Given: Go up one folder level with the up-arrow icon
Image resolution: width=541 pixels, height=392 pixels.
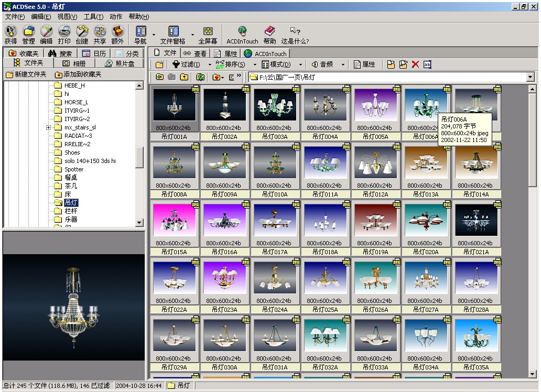Looking at the screenshot, I should click(184, 78).
